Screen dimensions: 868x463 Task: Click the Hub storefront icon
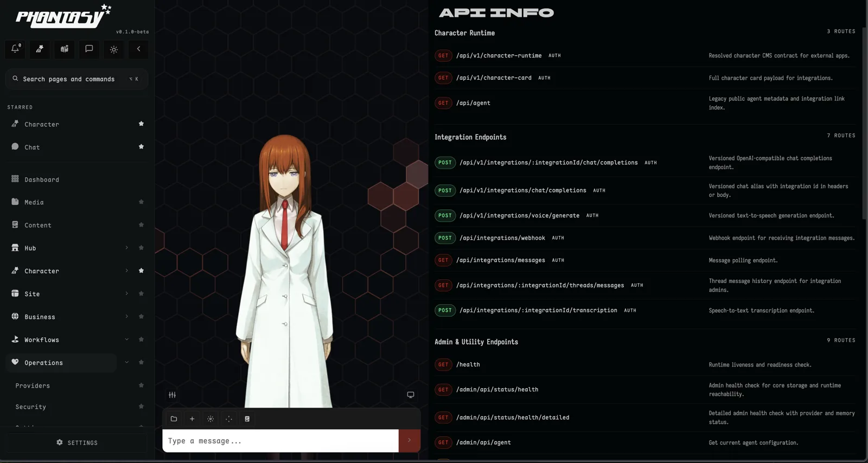click(15, 248)
